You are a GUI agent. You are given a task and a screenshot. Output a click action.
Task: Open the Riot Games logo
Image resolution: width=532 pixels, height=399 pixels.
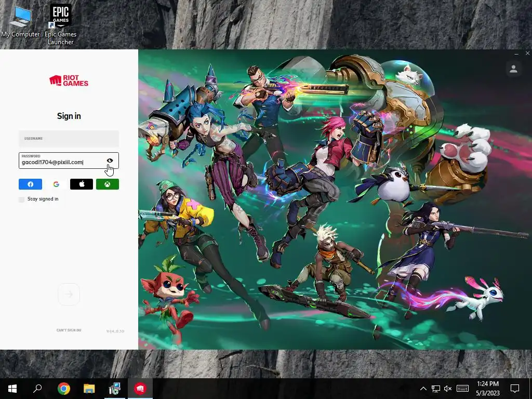(x=69, y=81)
